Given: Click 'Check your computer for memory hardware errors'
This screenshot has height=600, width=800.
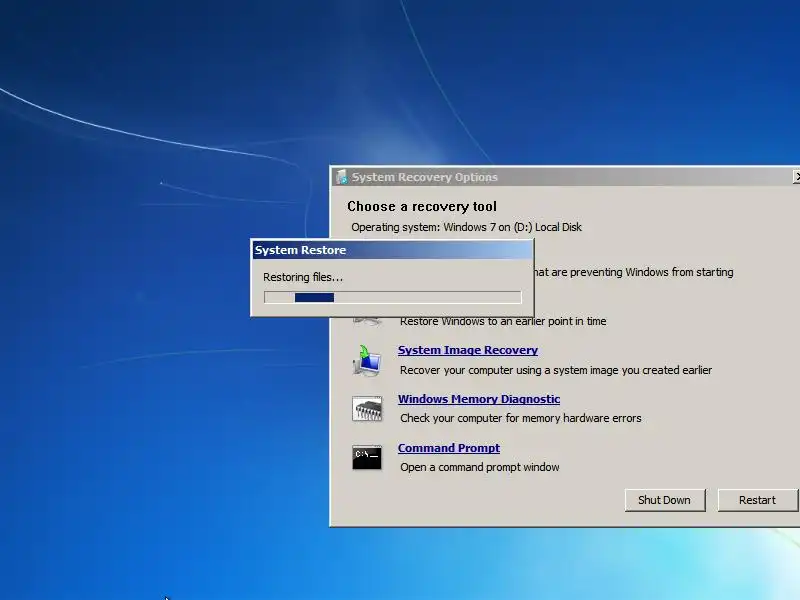Looking at the screenshot, I should 521,418.
